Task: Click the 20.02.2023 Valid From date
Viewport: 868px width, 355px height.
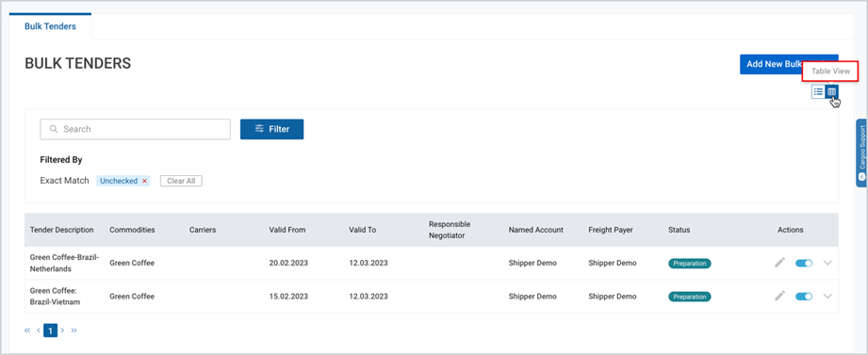Action: coord(288,264)
